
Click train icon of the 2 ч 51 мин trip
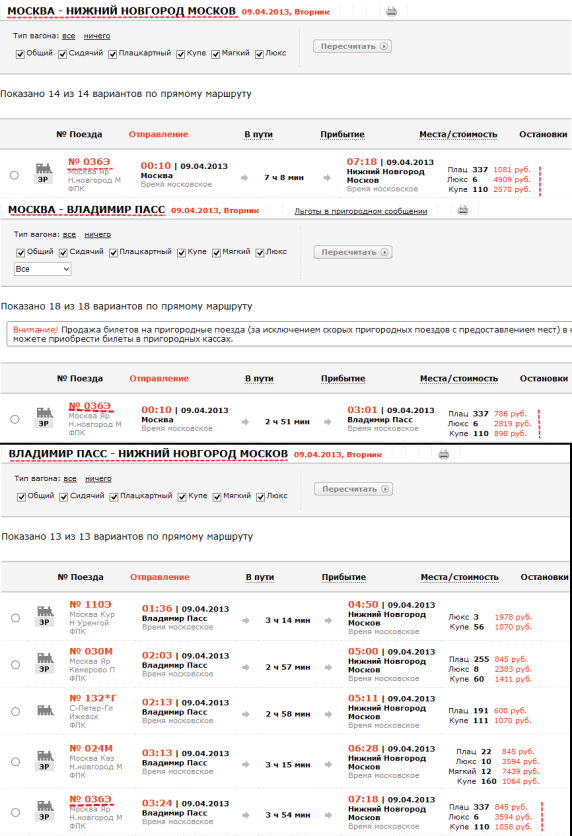[x=44, y=413]
